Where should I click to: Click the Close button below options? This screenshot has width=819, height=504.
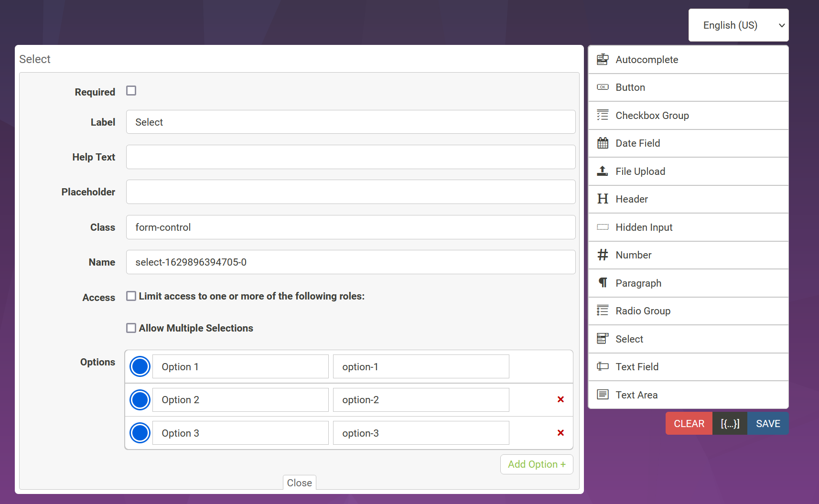point(300,483)
